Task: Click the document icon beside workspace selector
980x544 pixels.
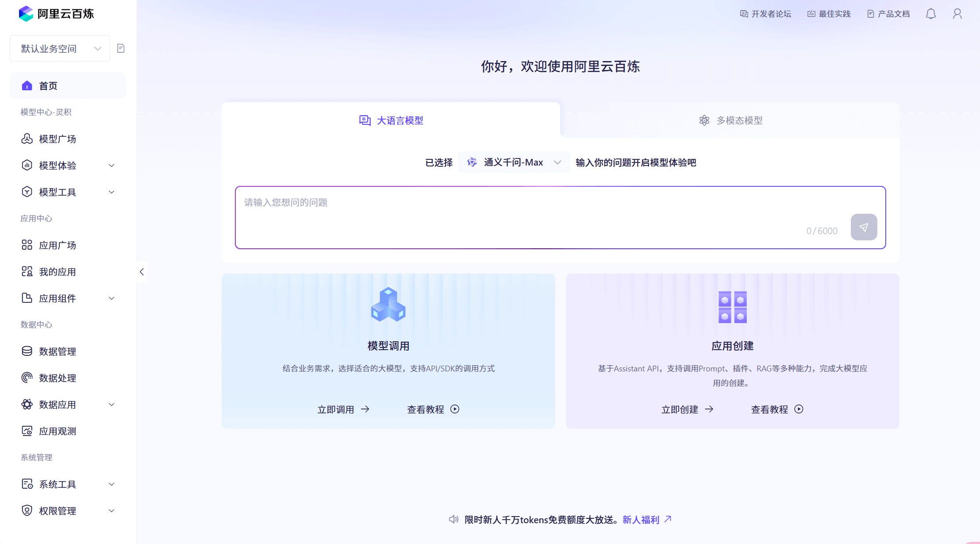Action: (x=121, y=48)
